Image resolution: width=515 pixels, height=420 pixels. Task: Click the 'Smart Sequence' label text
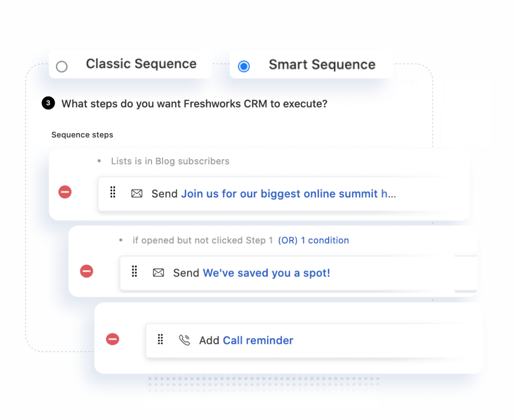322,64
